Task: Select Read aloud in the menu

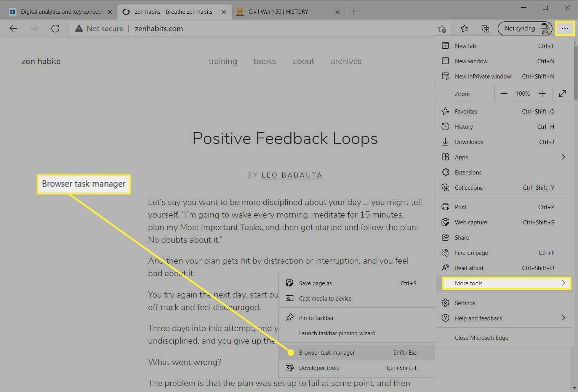Action: (x=504, y=268)
